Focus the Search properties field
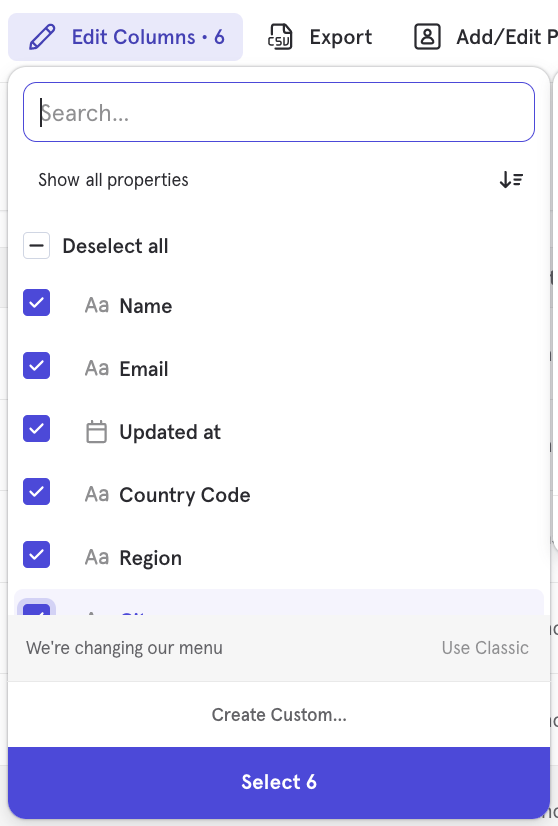Viewport: 558px width, 826px height. (x=279, y=112)
